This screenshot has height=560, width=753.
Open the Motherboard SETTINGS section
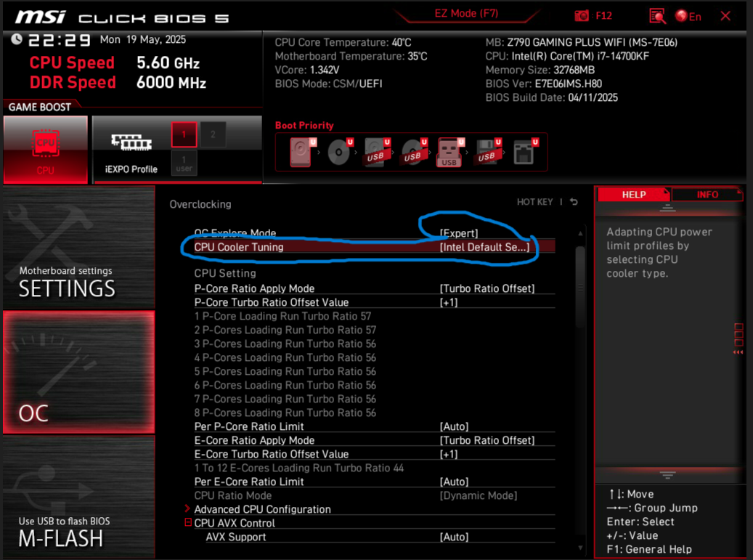click(78, 248)
